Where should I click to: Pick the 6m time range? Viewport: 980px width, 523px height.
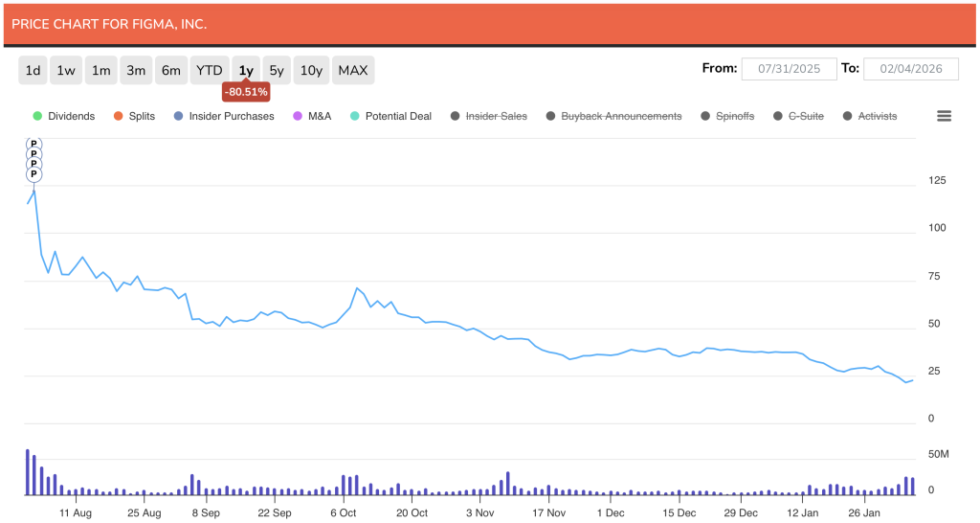pyautogui.click(x=171, y=70)
